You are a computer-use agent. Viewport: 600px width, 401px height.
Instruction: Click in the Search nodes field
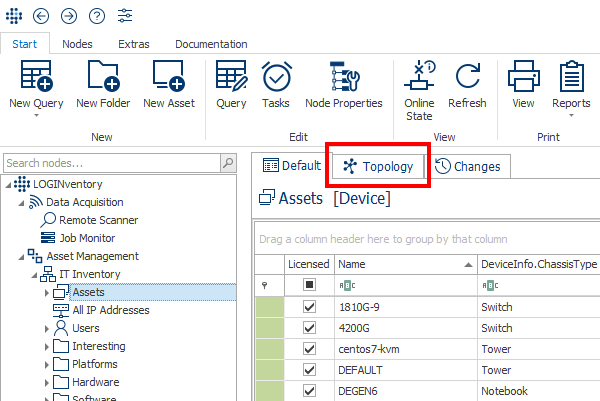click(x=112, y=163)
